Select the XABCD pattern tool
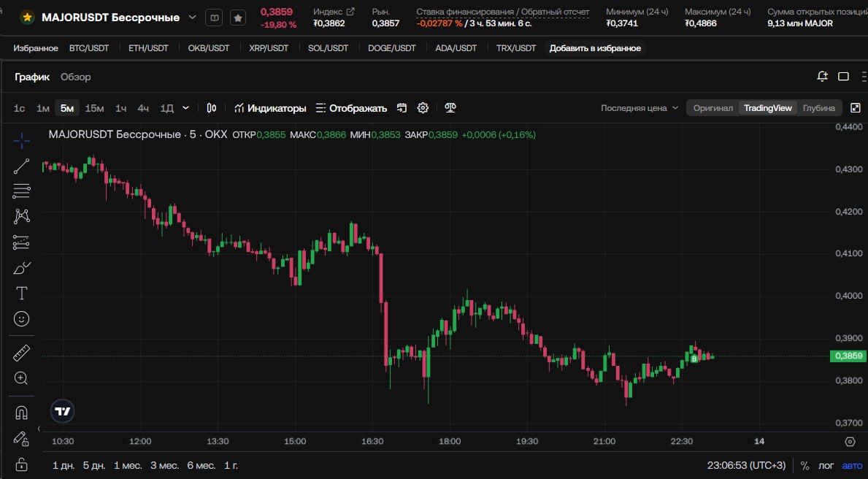868x479 pixels. pos(22,216)
